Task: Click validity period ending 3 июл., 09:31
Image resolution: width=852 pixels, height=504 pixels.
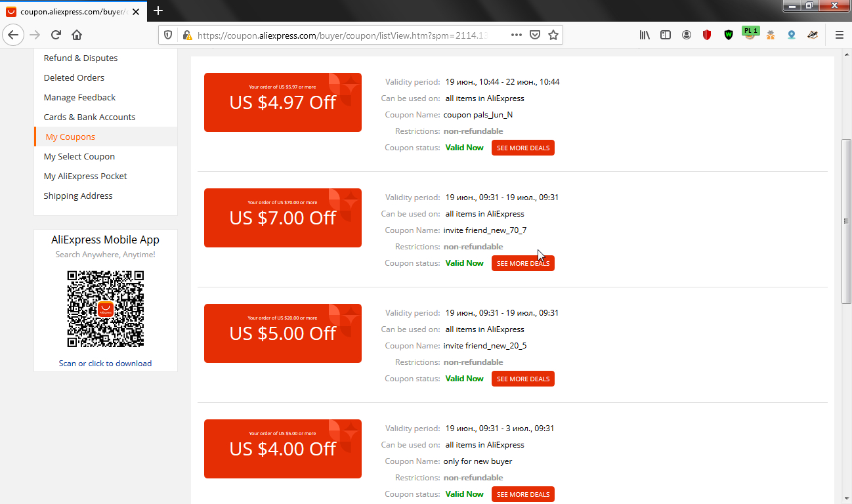Action: 500,429
